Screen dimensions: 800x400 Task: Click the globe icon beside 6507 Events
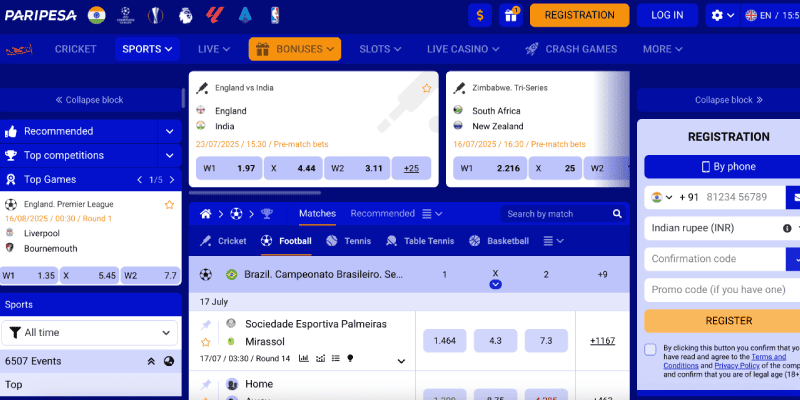169,361
